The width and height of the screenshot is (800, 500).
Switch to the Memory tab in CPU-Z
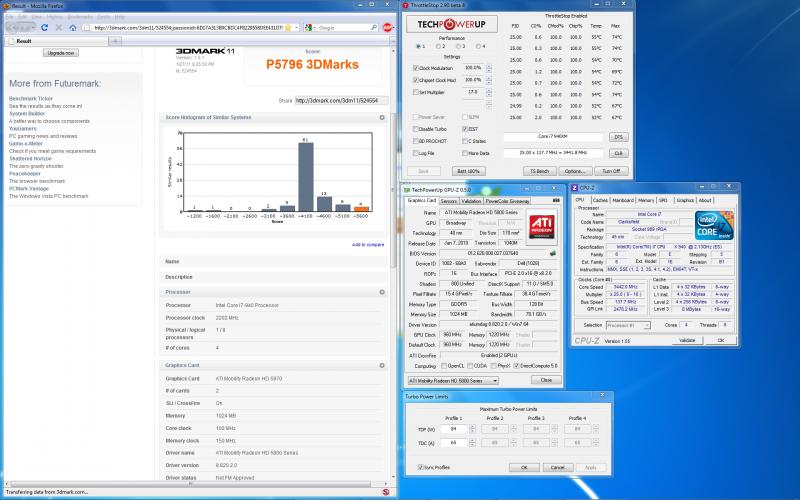tap(645, 200)
